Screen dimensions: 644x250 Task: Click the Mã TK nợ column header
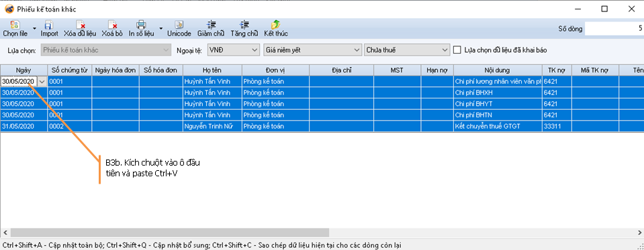tap(595, 70)
